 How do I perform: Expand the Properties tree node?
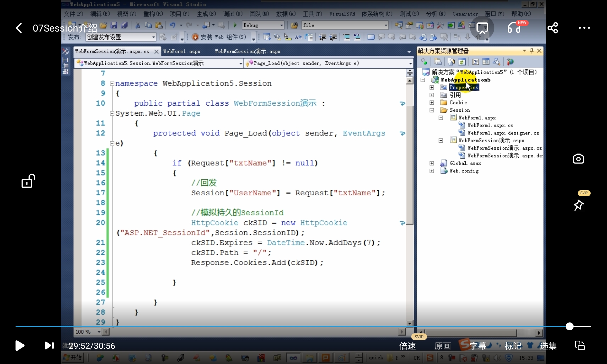click(432, 87)
